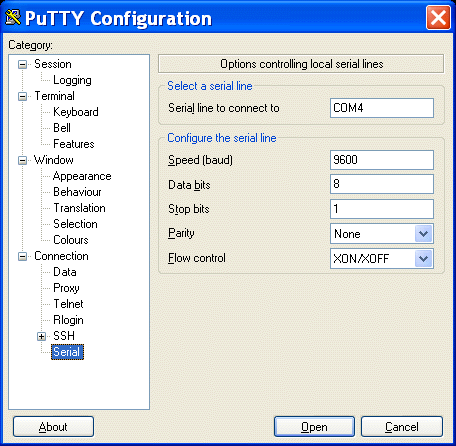Click the About button
Image resolution: width=456 pixels, height=446 pixels.
53,427
